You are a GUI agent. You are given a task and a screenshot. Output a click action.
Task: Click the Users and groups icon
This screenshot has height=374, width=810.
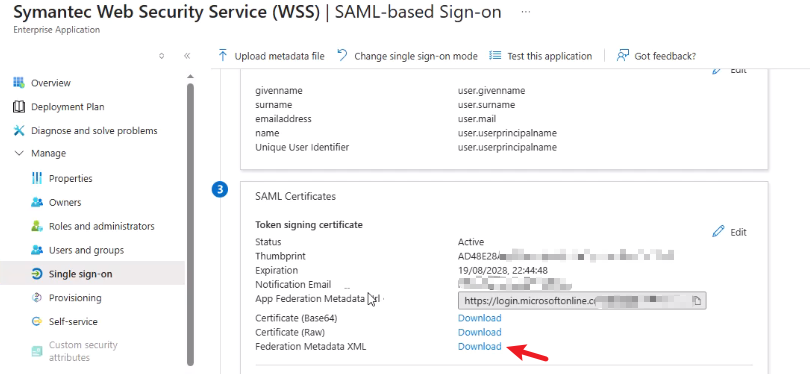(x=37, y=250)
